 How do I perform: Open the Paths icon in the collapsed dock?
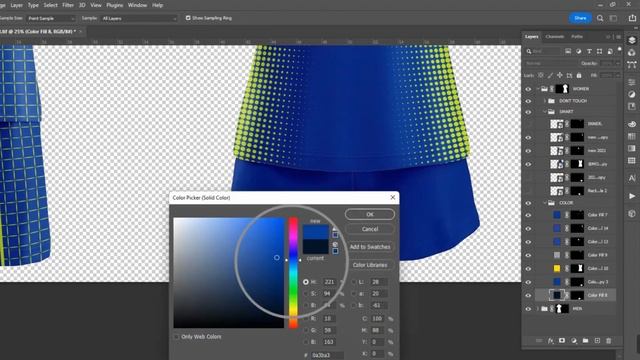632,64
